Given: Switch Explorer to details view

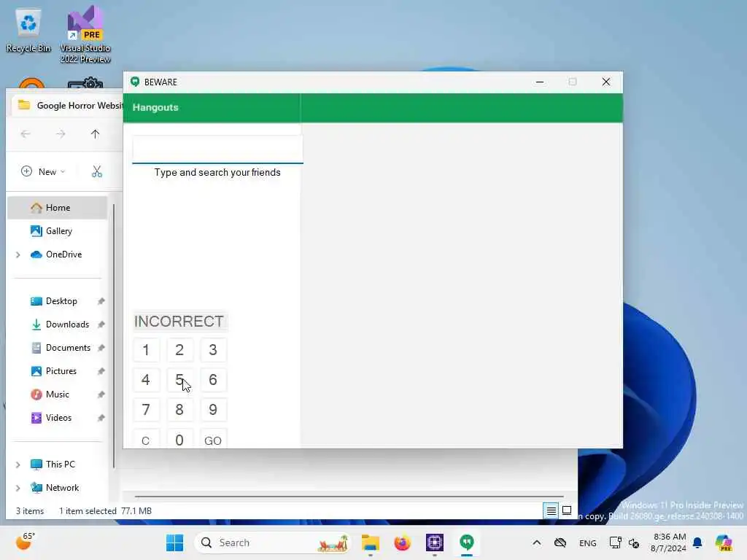Looking at the screenshot, I should tap(551, 511).
